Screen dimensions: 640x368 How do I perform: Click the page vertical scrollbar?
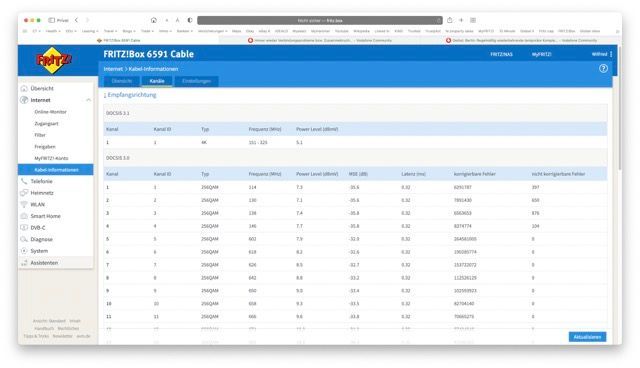click(620, 108)
